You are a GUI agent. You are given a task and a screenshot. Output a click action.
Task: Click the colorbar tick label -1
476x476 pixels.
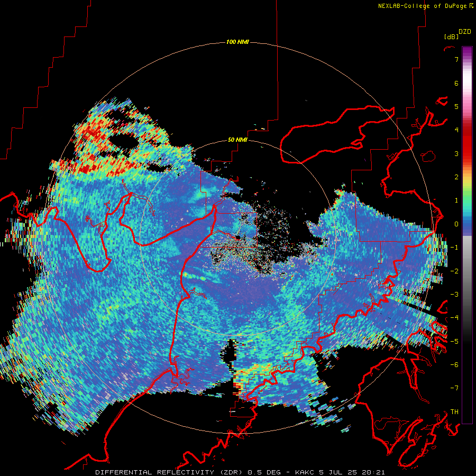[454, 248]
